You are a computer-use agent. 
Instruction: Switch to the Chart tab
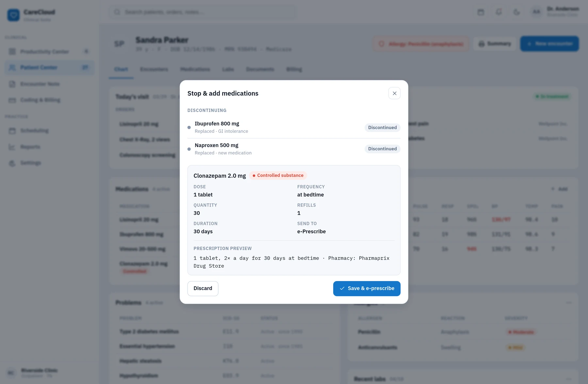[121, 69]
